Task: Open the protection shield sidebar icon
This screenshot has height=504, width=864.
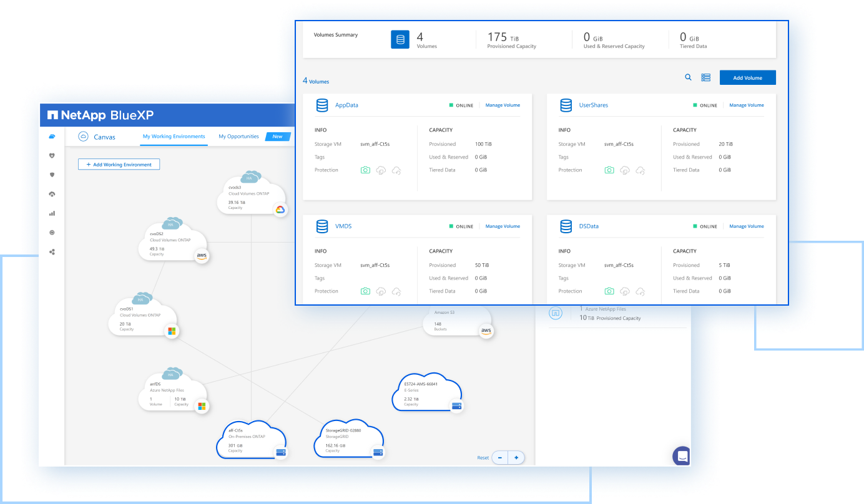Action: 52,175
